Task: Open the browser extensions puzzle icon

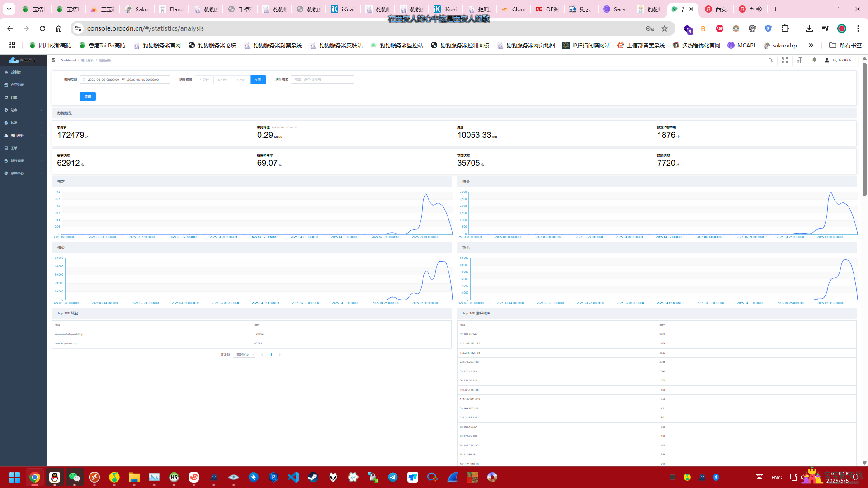Action: [x=785, y=28]
